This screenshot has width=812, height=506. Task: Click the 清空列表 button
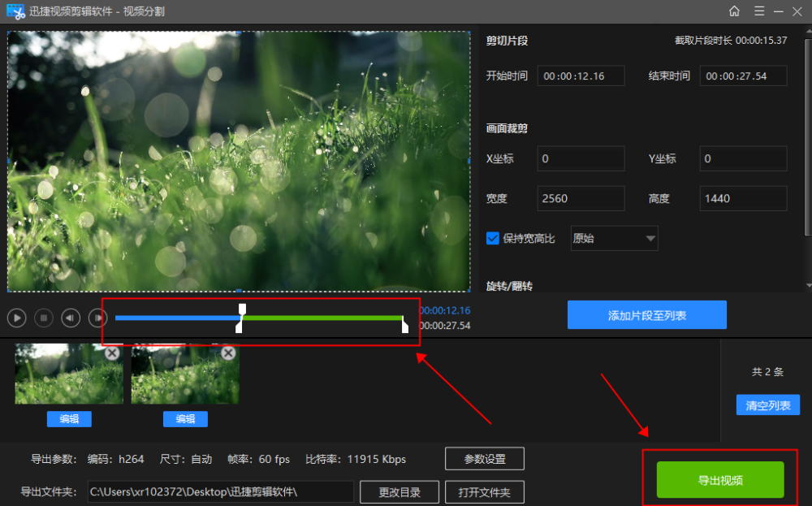pos(768,405)
